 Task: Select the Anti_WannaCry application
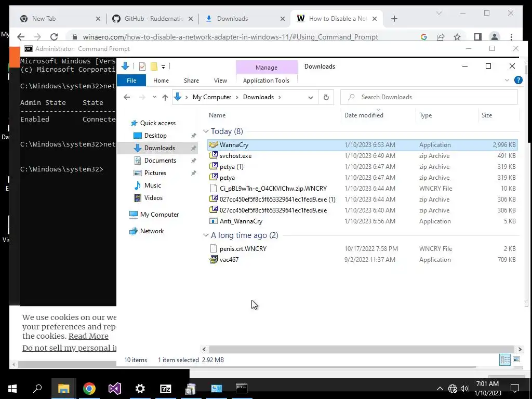pyautogui.click(x=362, y=221)
